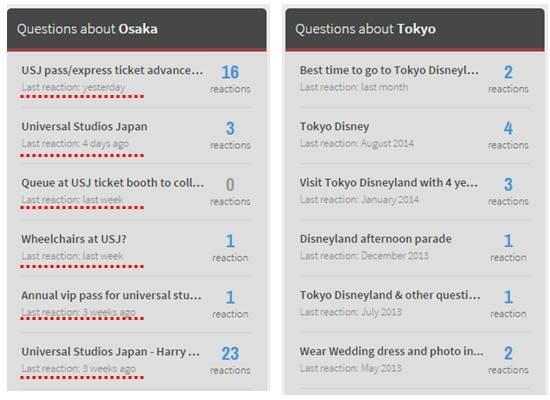The image size is (550, 400).
Task: Open the Wheelchairs at USJ? question
Action: (74, 239)
